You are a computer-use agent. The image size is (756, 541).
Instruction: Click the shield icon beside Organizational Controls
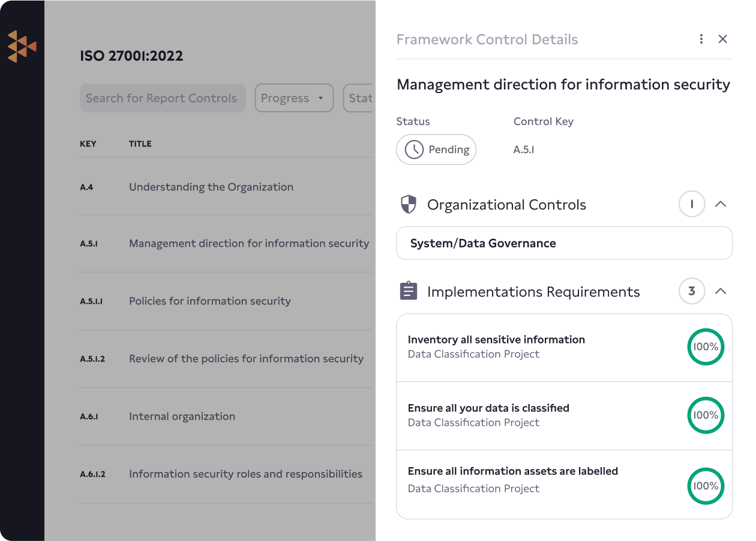tap(409, 204)
